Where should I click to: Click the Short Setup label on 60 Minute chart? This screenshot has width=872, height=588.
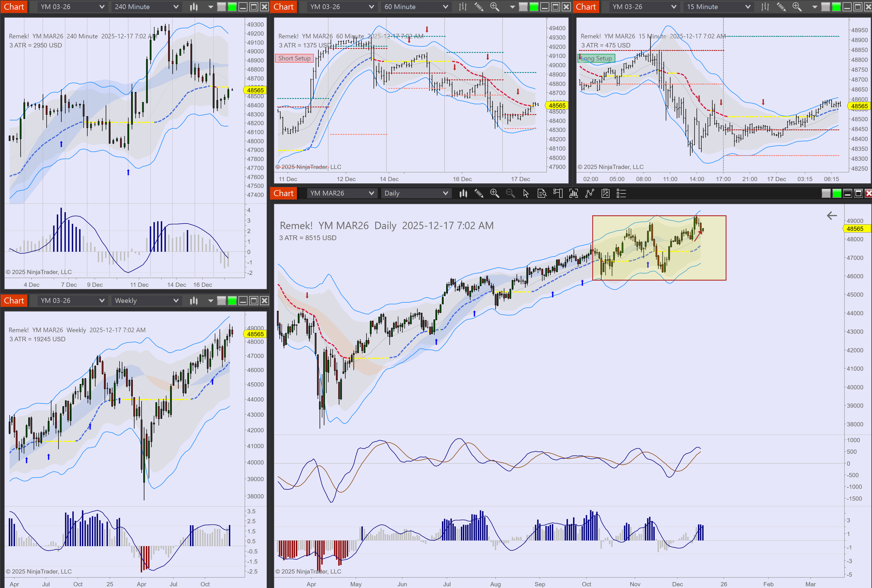tap(294, 58)
